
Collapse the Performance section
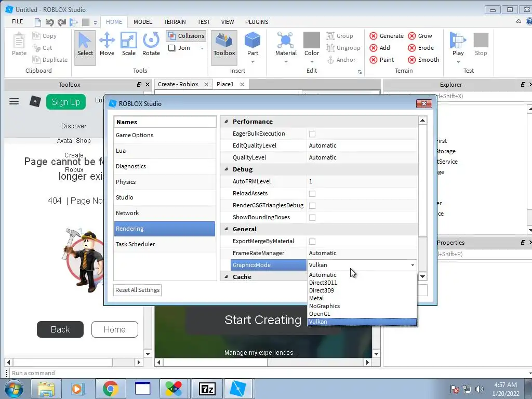227,122
